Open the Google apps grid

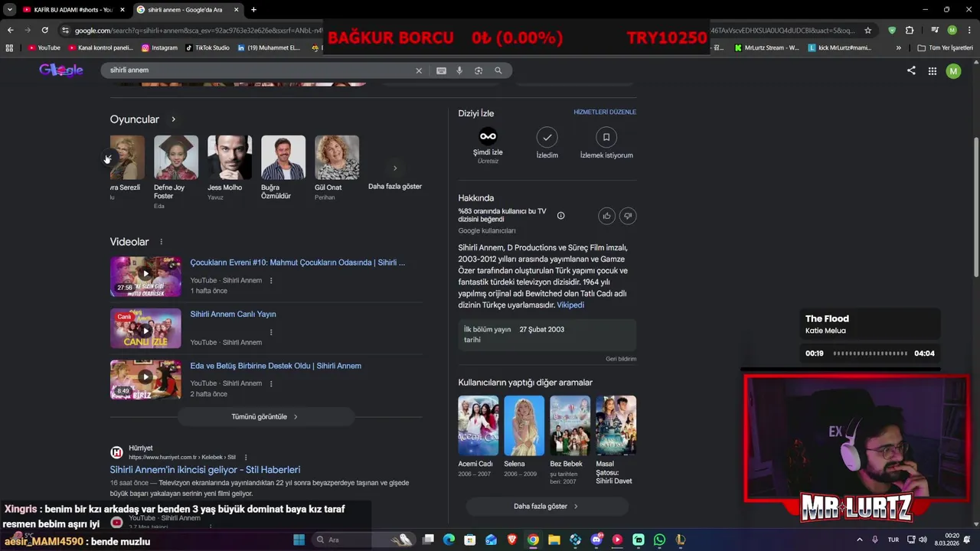point(933,71)
